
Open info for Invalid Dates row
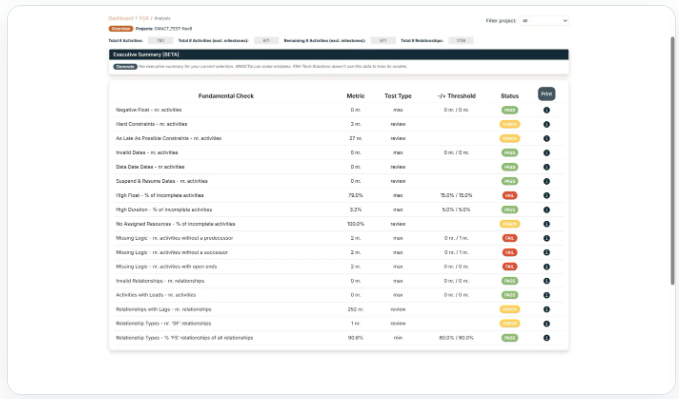[x=546, y=153]
